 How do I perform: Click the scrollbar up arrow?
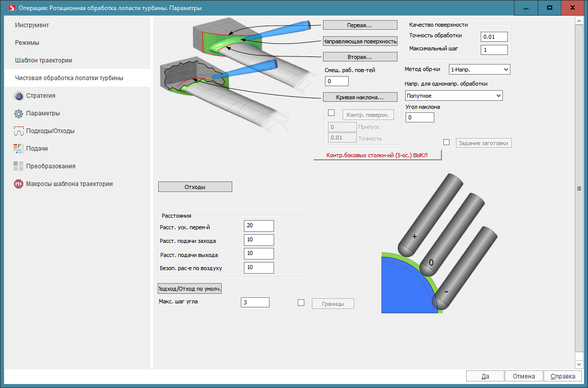click(579, 21)
